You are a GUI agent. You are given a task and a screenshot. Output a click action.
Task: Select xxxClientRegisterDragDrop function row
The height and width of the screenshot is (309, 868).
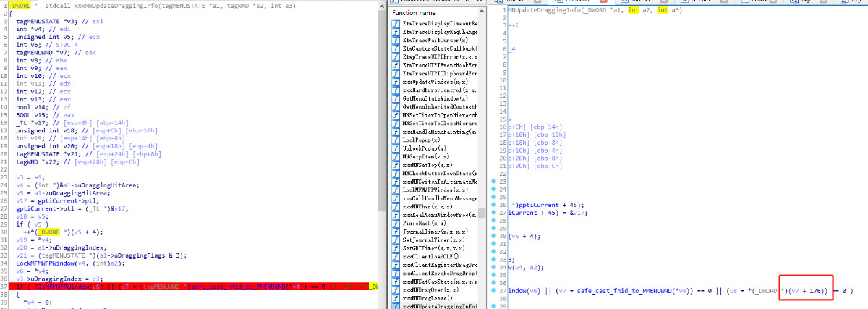pyautogui.click(x=435, y=265)
